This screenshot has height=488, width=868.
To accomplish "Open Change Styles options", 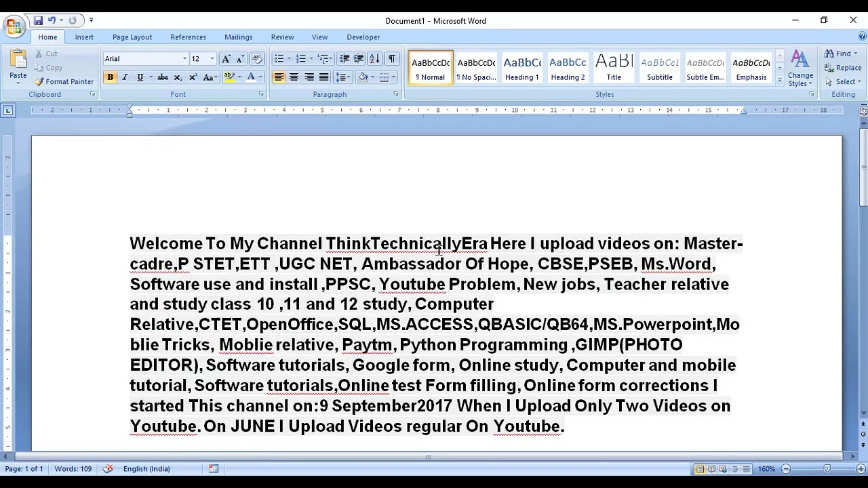I will [800, 68].
